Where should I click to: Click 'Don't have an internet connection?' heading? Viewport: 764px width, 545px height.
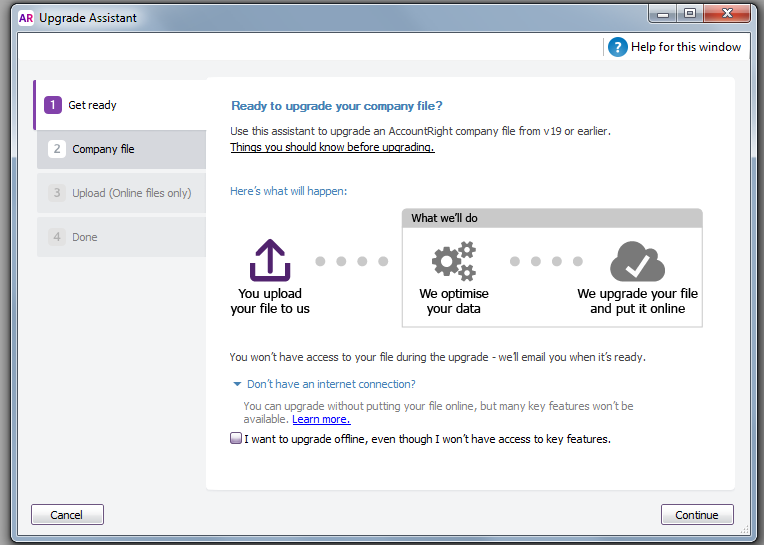point(331,384)
